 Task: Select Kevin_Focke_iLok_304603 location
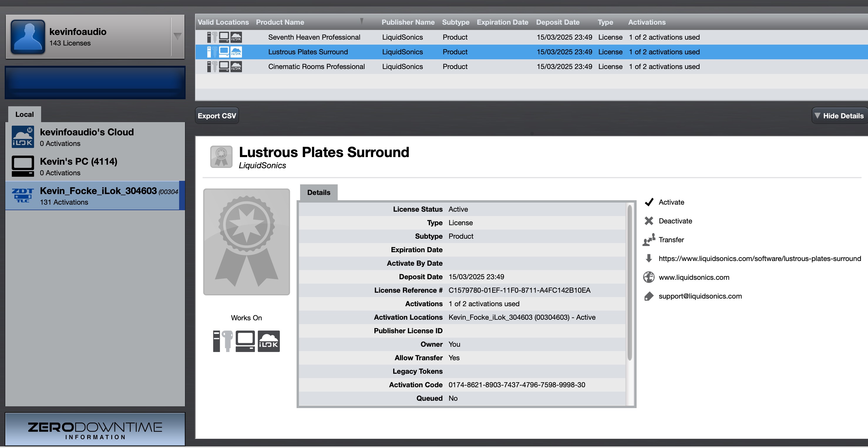pos(95,196)
